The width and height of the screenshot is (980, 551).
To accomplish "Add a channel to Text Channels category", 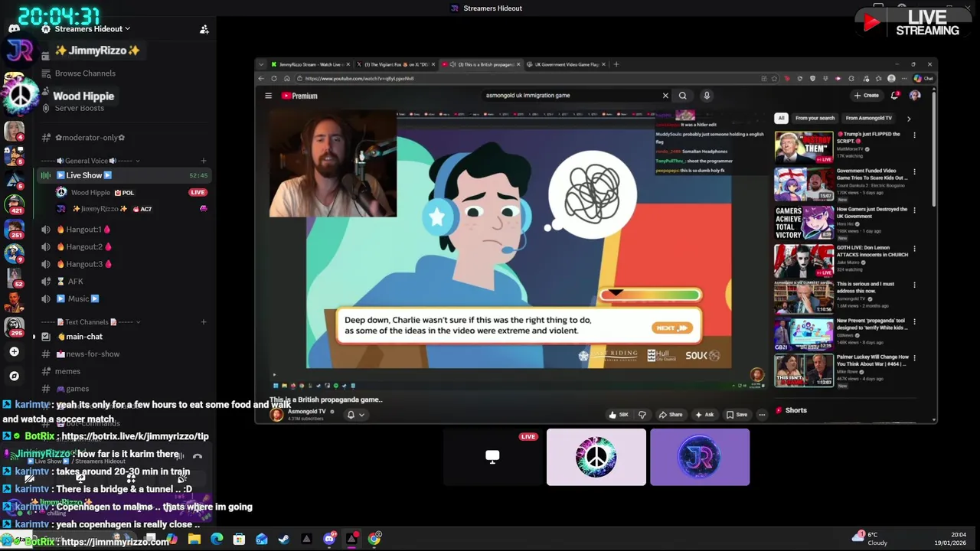I will (204, 322).
